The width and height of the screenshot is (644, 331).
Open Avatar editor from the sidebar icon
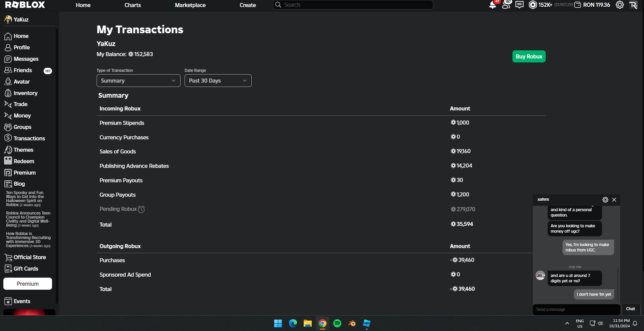click(x=8, y=82)
